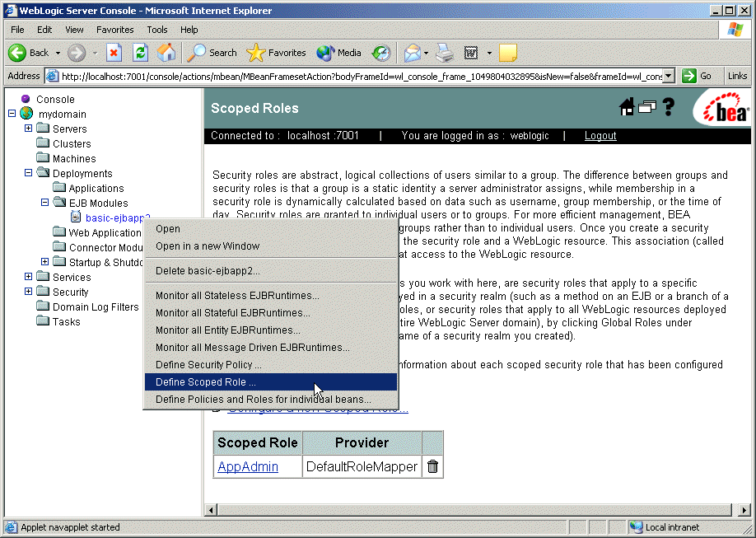
Task: Open the Tools menu
Action: pos(157,30)
